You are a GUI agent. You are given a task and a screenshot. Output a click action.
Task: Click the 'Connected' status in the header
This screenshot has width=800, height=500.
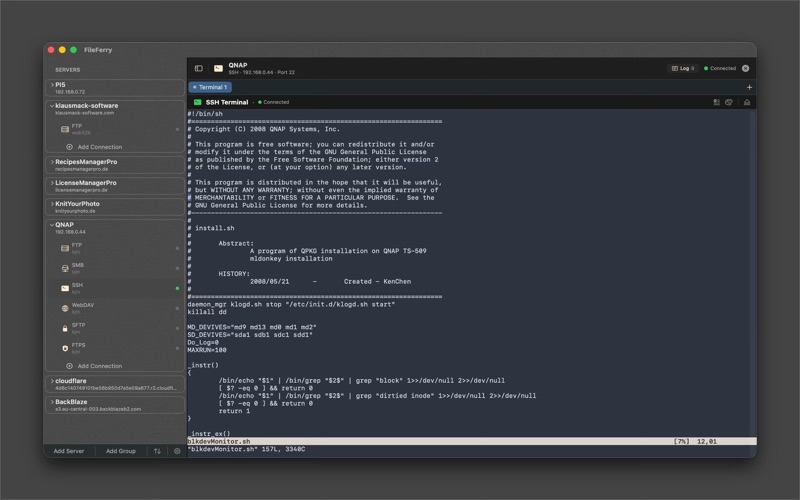pos(720,68)
